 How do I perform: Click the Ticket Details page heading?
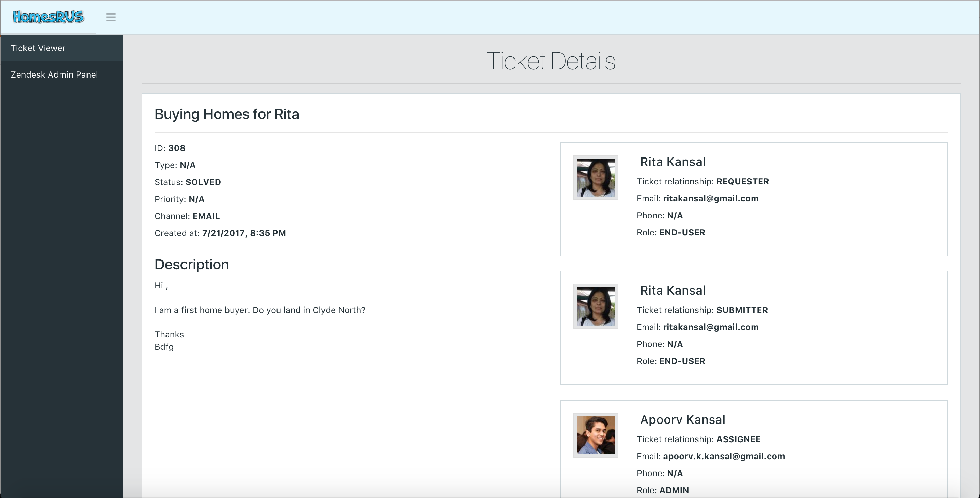(551, 61)
